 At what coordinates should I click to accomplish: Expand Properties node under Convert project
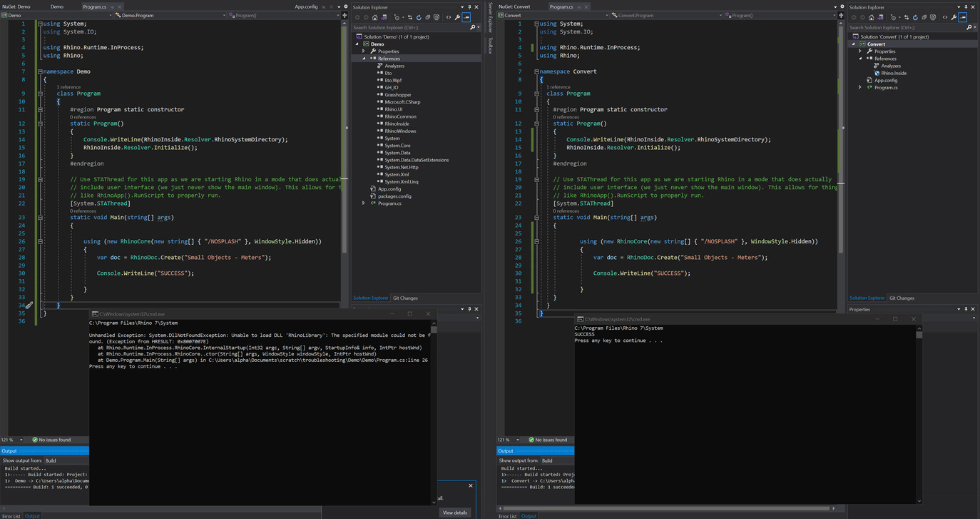click(860, 51)
